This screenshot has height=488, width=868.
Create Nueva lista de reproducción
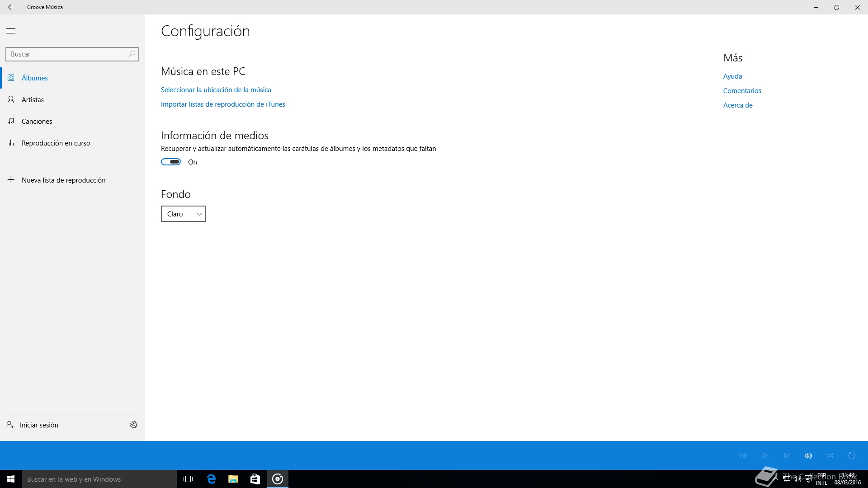pyautogui.click(x=72, y=180)
